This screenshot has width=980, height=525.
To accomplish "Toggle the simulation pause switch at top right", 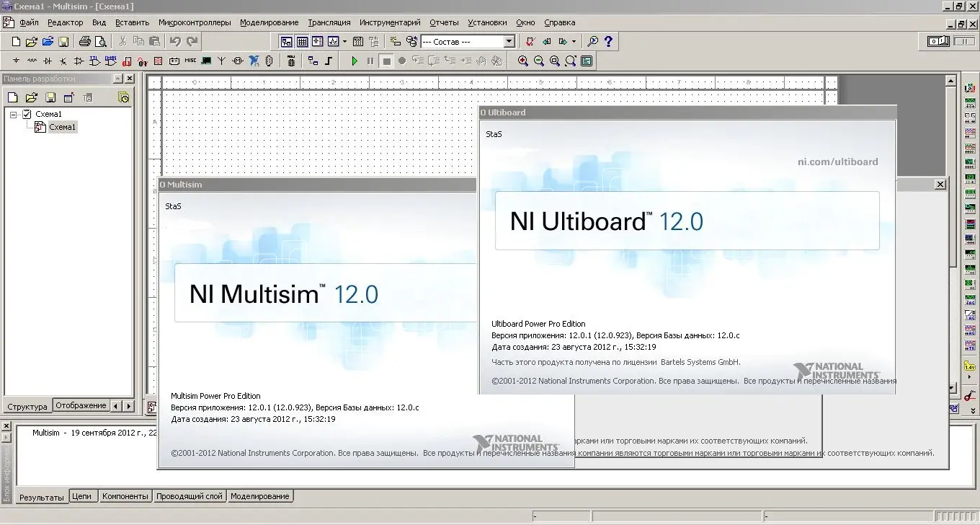I will pyautogui.click(x=964, y=42).
